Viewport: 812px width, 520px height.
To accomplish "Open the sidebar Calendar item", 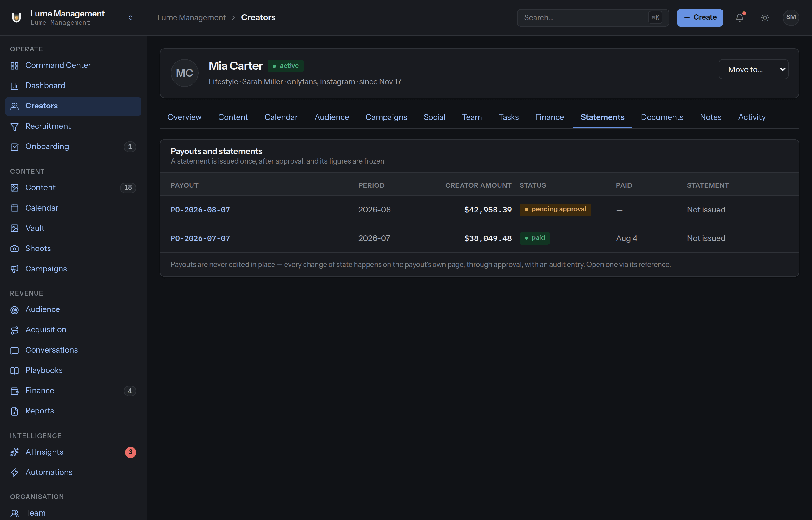I will (x=73, y=208).
